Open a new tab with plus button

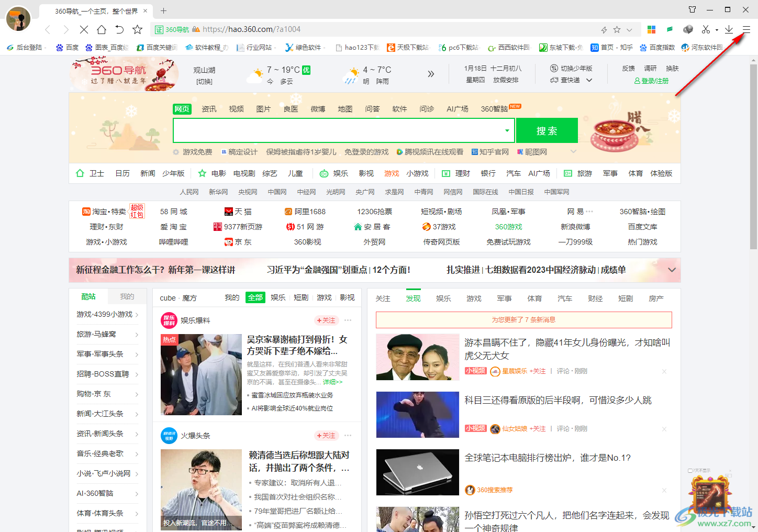pos(163,10)
